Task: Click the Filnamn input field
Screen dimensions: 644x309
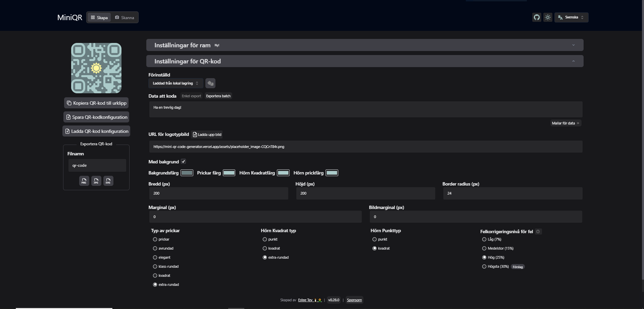Action: 97,165
